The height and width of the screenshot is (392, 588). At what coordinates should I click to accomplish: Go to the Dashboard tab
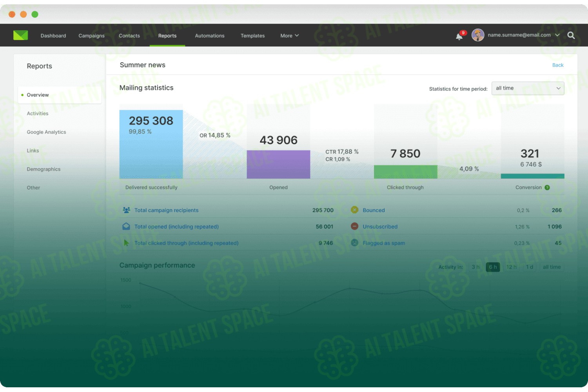click(x=53, y=36)
